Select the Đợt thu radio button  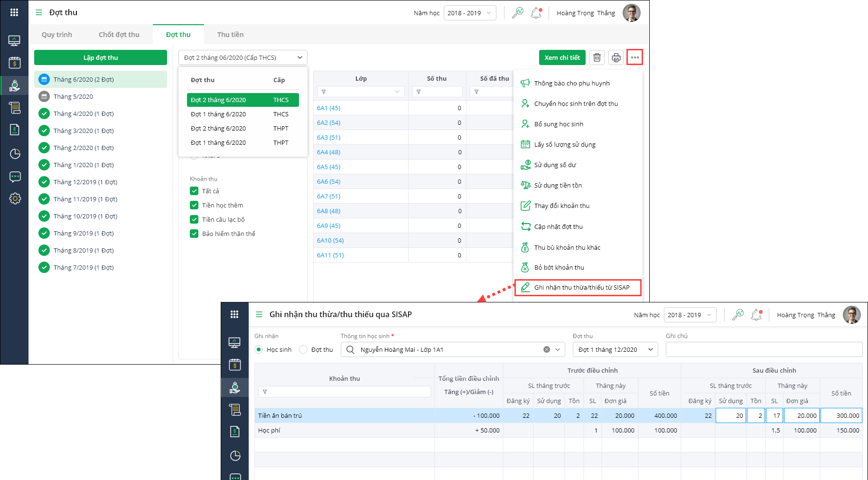(303, 349)
